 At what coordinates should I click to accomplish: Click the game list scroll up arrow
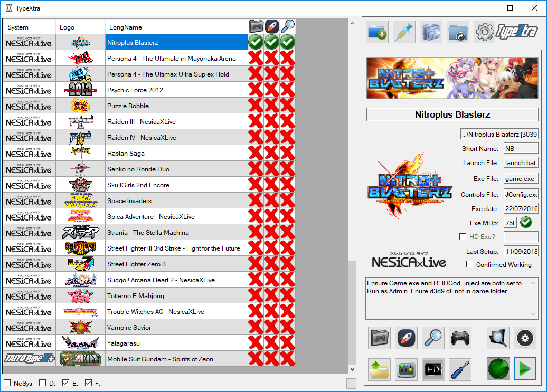pyautogui.click(x=352, y=23)
